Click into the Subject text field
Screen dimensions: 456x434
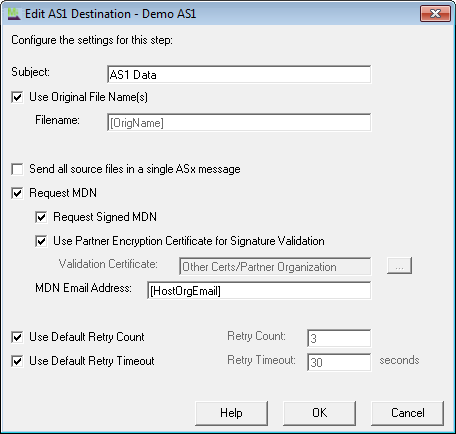(239, 74)
